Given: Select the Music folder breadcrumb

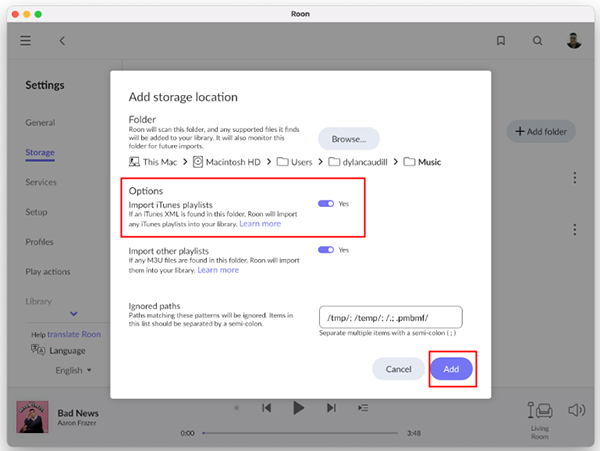Looking at the screenshot, I should tap(422, 162).
